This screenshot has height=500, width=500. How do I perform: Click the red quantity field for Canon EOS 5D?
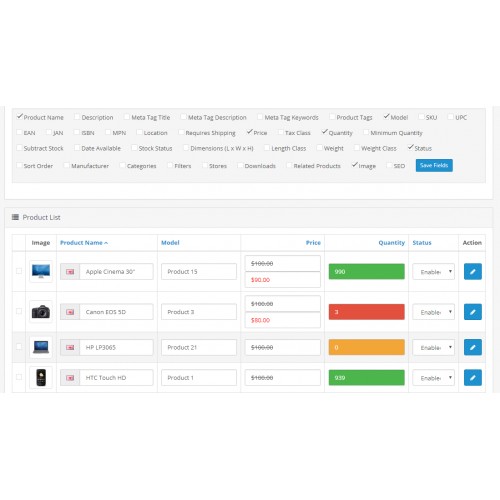pyautogui.click(x=367, y=312)
